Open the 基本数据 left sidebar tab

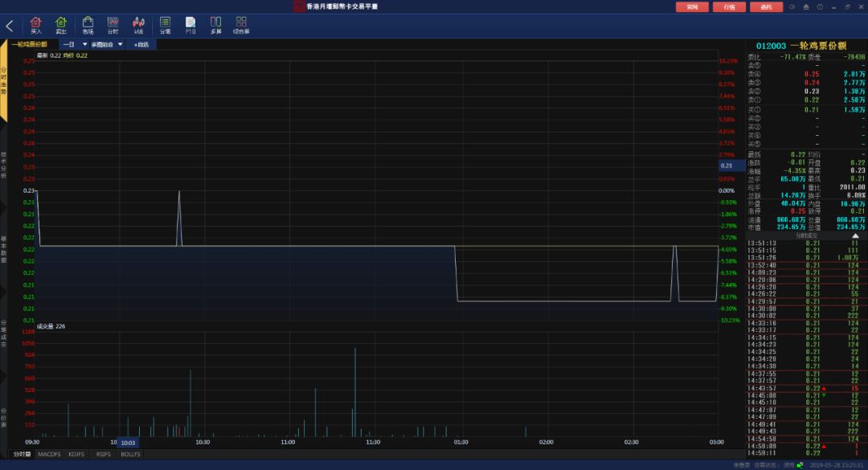pyautogui.click(x=3, y=249)
